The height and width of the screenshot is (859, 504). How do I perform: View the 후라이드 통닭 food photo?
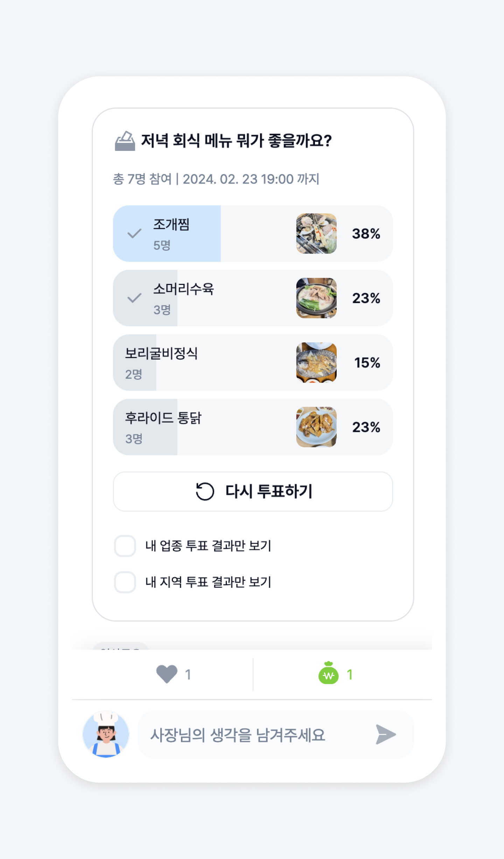point(316,427)
